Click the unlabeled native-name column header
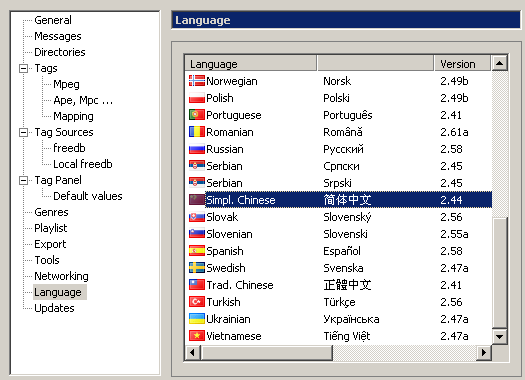Image resolution: width=525 pixels, height=380 pixels. pos(375,64)
